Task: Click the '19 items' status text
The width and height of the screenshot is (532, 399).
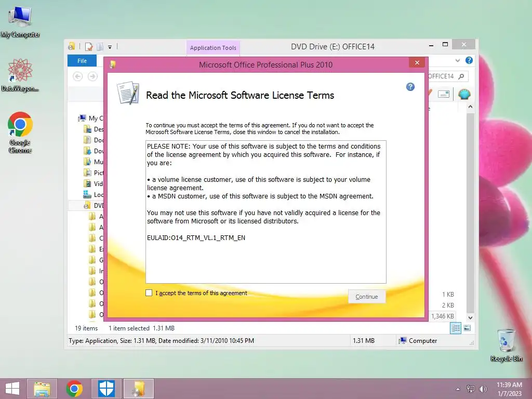Action: click(86, 328)
